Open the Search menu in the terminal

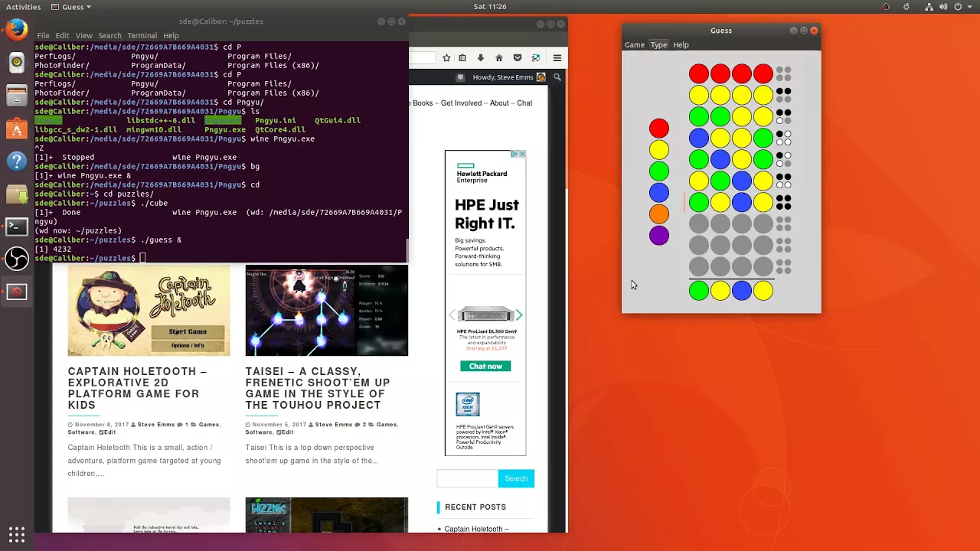tap(109, 35)
